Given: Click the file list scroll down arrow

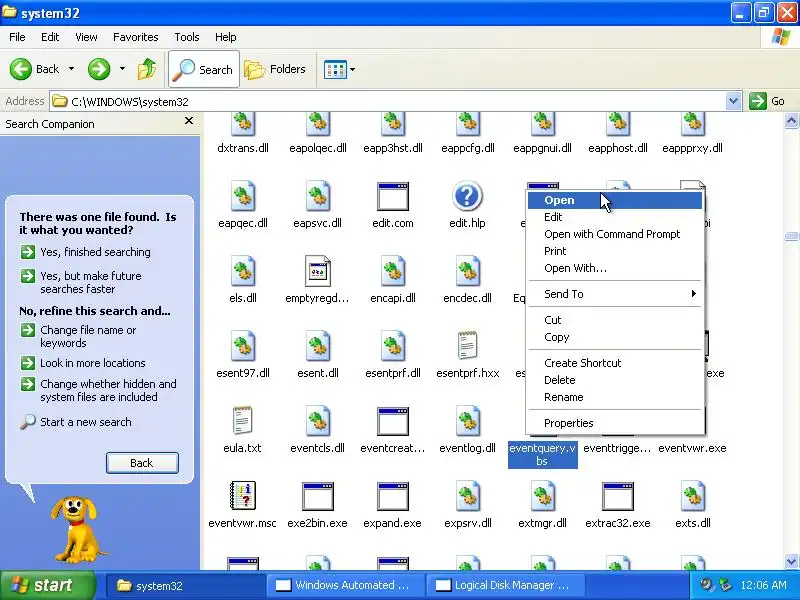Looking at the screenshot, I should 791,561.
